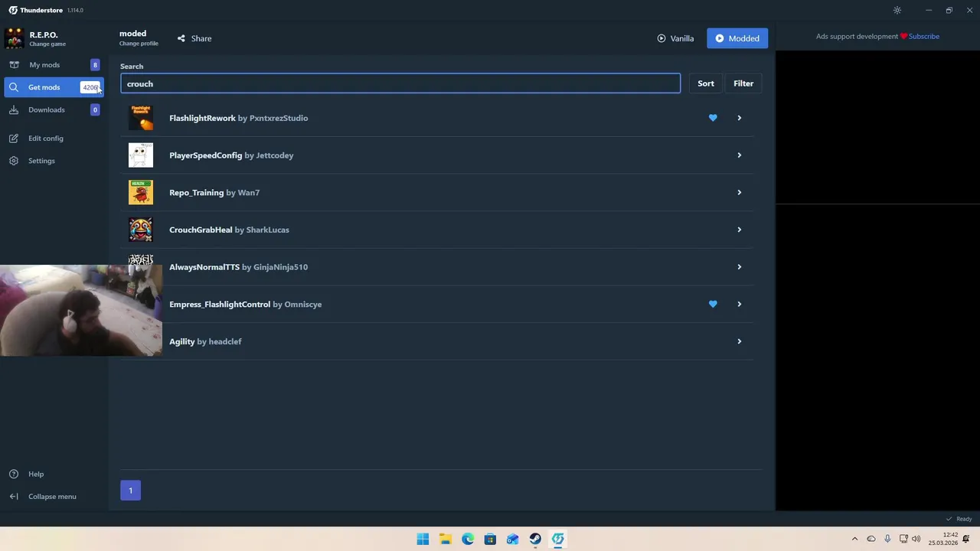
Task: Click the Edit config pencil icon
Action: pos(14,139)
